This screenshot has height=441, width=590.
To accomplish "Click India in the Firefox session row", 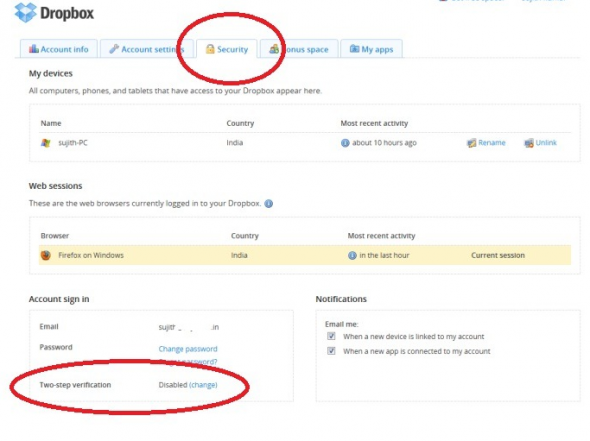I will (239, 255).
